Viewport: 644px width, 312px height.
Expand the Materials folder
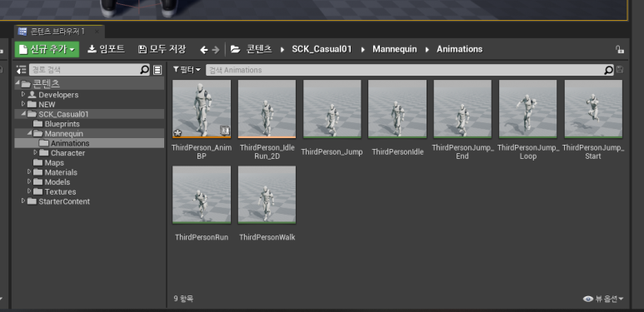tap(29, 171)
